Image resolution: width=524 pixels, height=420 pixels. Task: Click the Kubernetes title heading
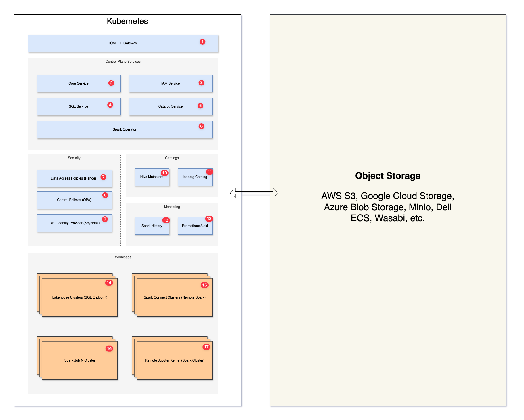(127, 21)
